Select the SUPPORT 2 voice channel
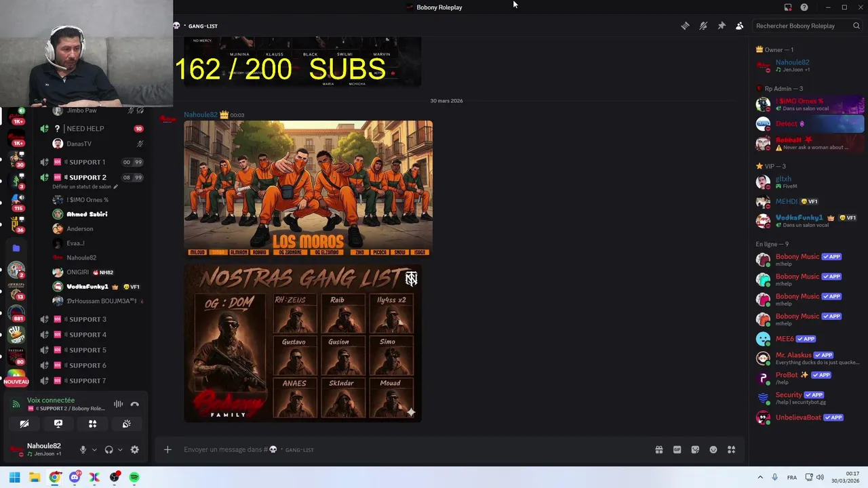This screenshot has height=488, width=868. tap(92, 178)
